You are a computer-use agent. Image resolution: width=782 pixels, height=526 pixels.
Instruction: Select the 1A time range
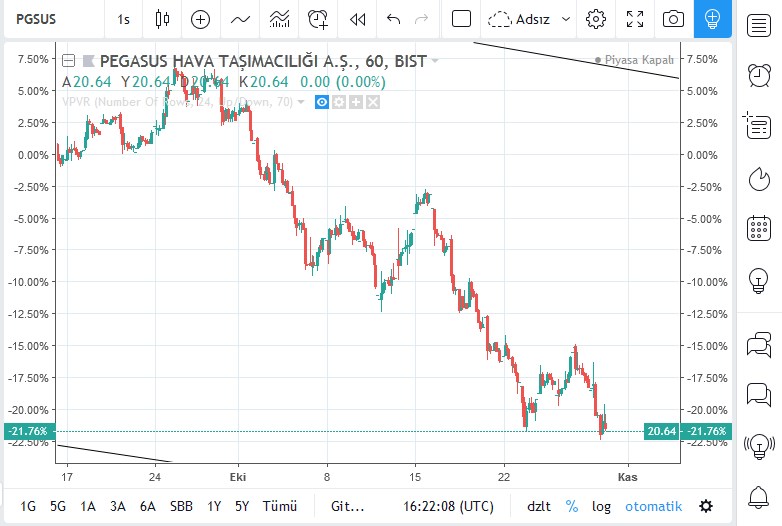[88, 507]
